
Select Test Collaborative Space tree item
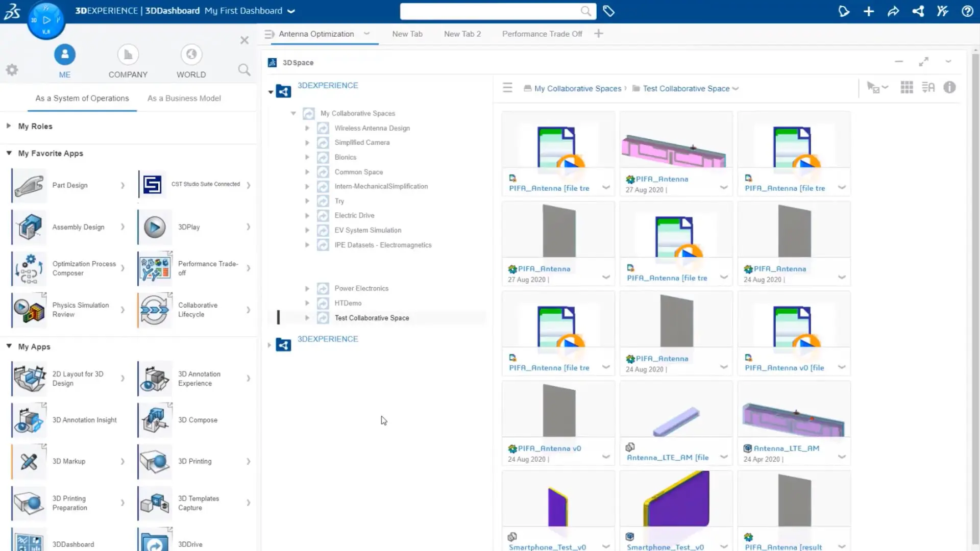pos(372,318)
